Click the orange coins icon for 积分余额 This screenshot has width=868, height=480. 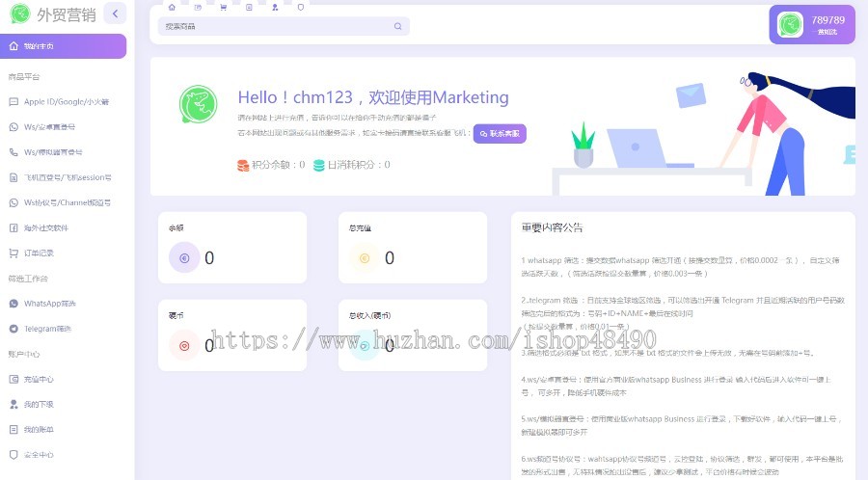click(x=243, y=165)
